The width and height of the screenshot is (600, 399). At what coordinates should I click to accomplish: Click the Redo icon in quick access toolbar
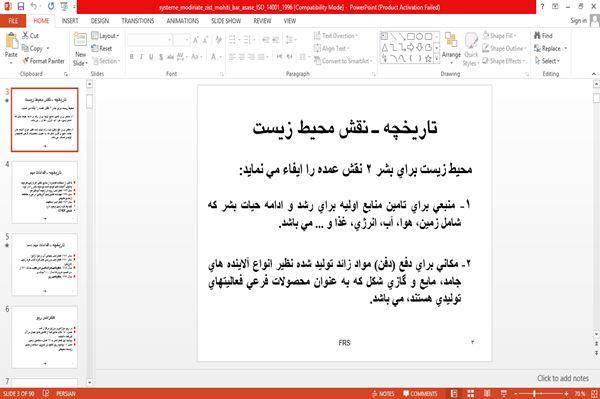pos(51,7)
